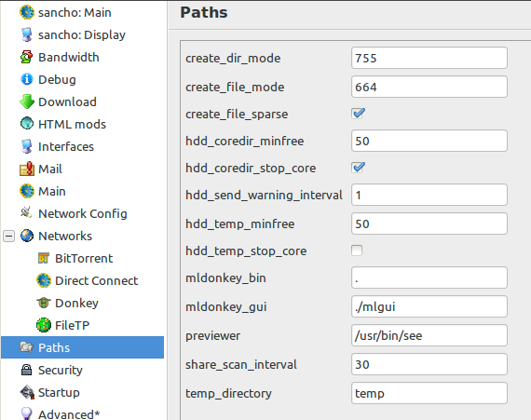Click the sancho: Display monitor icon
This screenshot has width=531, height=420.
tap(27, 34)
